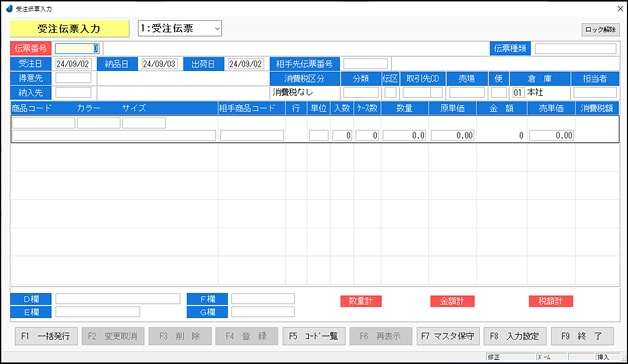Viewport: 628px width, 364px height.
Task: Click the F1 一括発行 button
Action: point(45,336)
